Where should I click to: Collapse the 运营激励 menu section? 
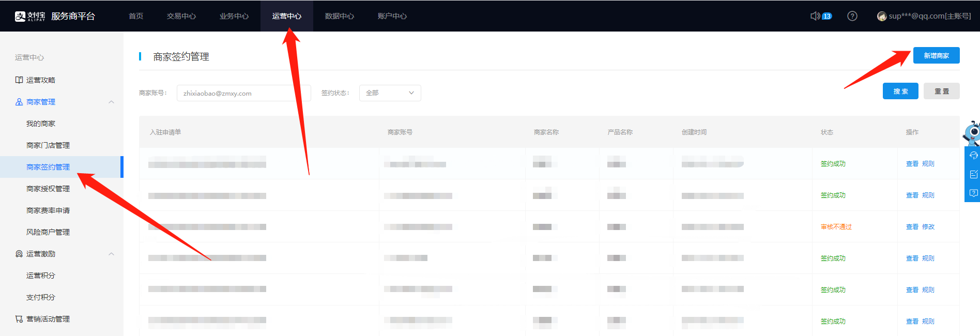pos(111,254)
